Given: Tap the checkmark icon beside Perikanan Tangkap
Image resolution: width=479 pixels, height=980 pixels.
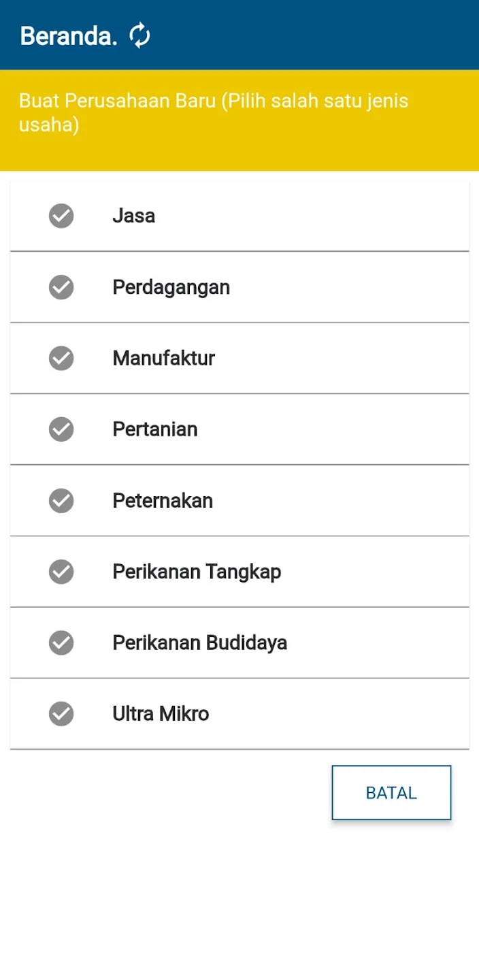Looking at the screenshot, I should [x=61, y=572].
